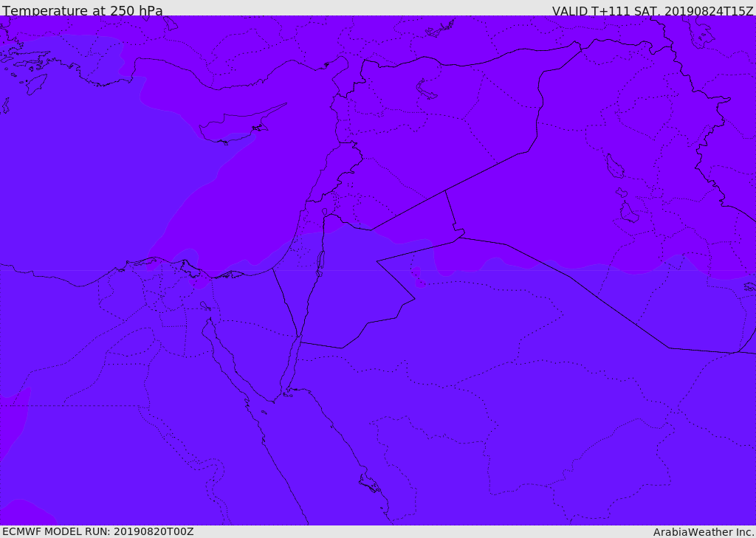
Task: Click the 'ECMWF MODEL RUN: 20190820T00Z' label
Action: pyautogui.click(x=98, y=531)
